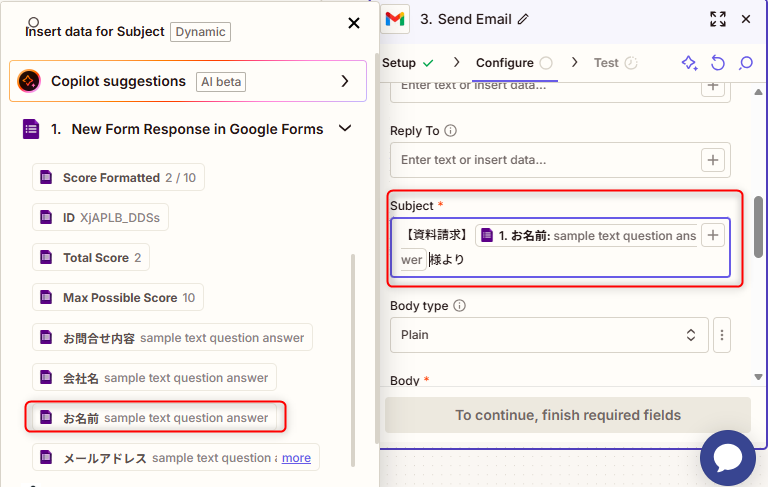Click the Body type info icon
768x487 pixels.
460,306
